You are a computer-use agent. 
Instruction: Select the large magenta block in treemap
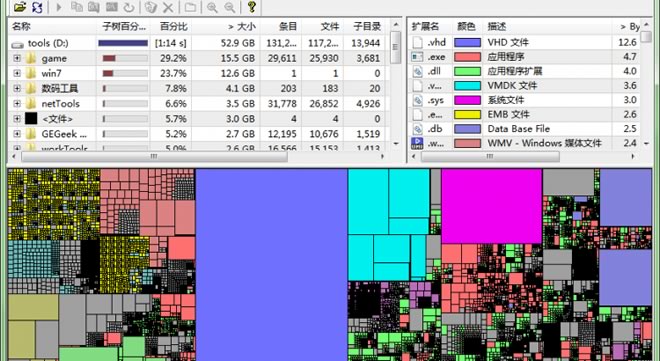(x=492, y=206)
